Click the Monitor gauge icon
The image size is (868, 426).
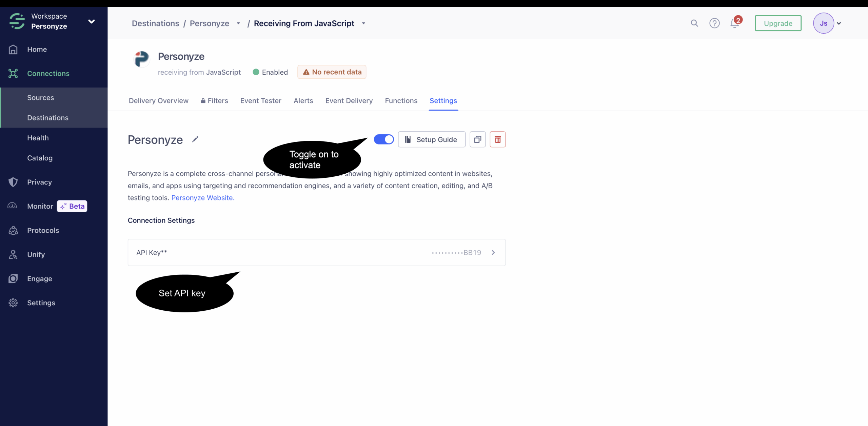click(x=12, y=206)
